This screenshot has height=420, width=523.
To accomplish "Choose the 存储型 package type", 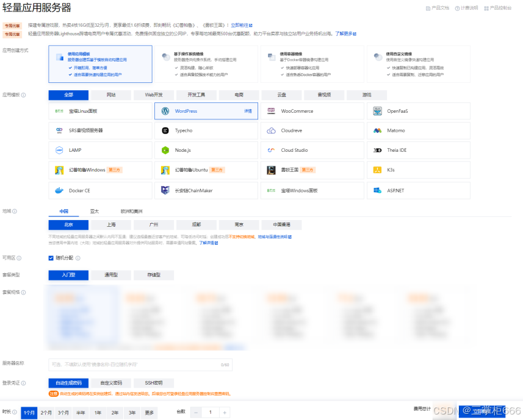I will click(x=154, y=275).
